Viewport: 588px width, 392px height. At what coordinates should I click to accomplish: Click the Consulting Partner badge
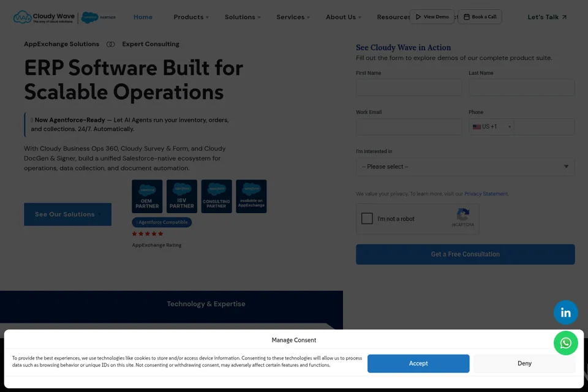click(x=216, y=196)
